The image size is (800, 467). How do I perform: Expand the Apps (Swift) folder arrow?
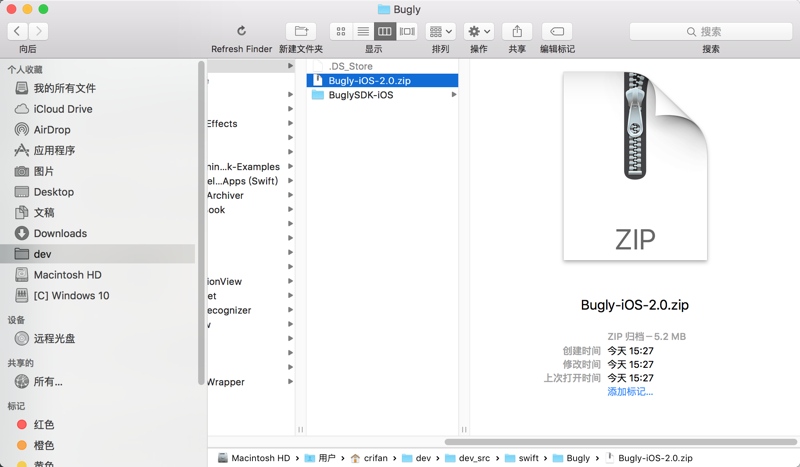point(290,181)
